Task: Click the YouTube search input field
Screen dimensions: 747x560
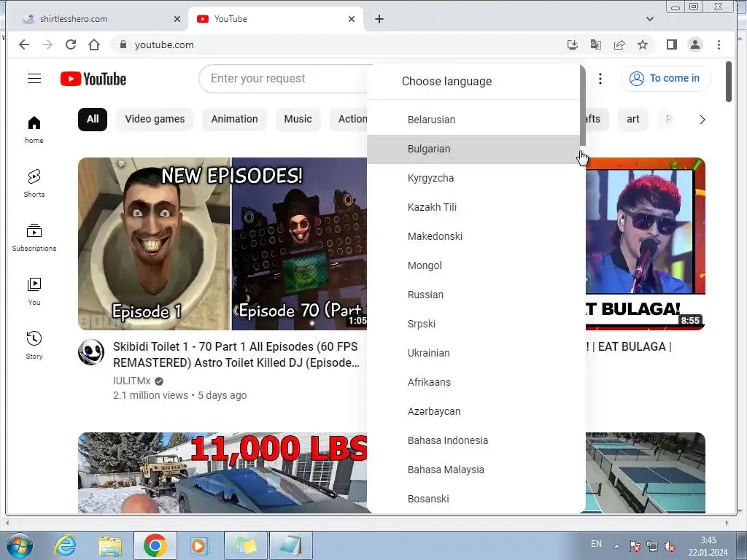Action: pos(284,79)
